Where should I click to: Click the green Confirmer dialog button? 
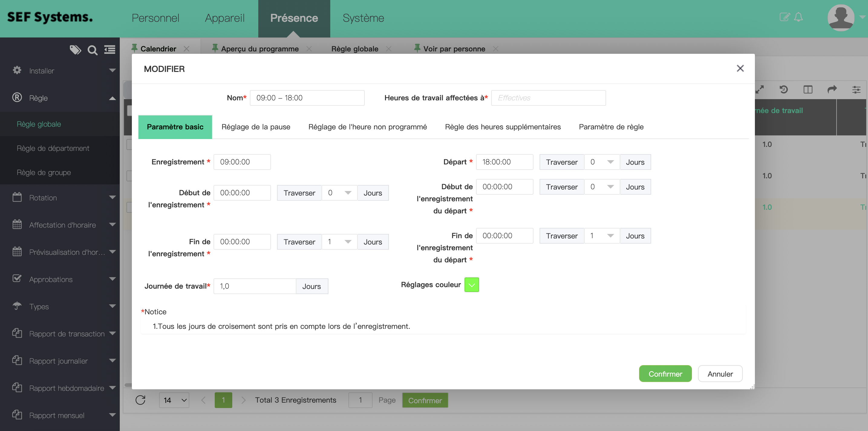[665, 374]
